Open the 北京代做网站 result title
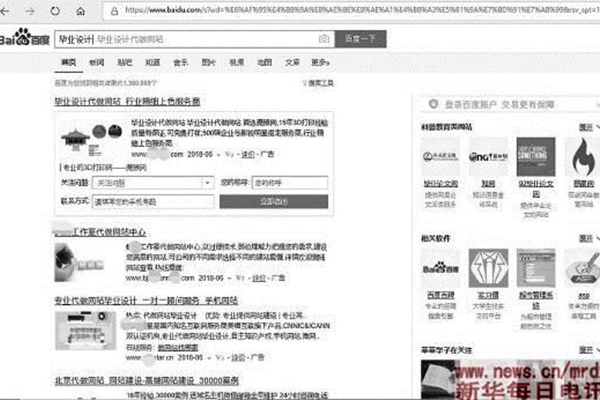The height and width of the screenshot is (400, 600). coord(147,380)
